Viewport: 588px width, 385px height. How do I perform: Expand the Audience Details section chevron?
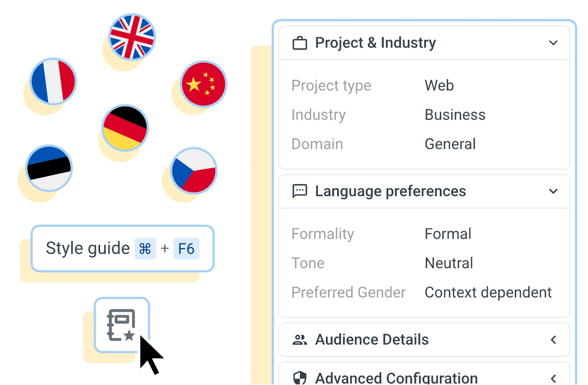click(553, 340)
